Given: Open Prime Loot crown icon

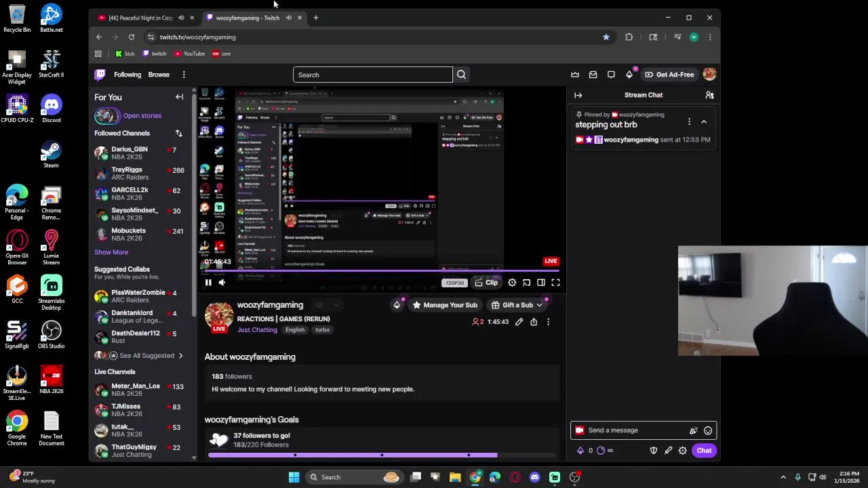Looking at the screenshot, I should pyautogui.click(x=575, y=75).
